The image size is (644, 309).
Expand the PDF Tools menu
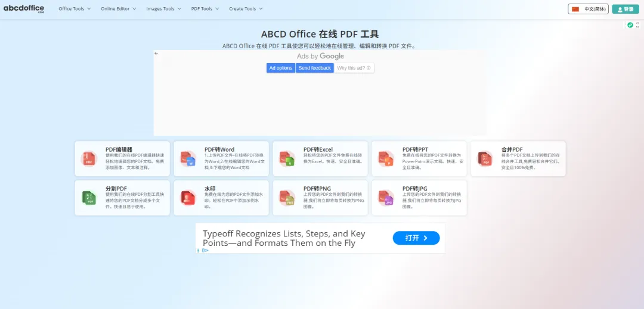click(x=205, y=8)
